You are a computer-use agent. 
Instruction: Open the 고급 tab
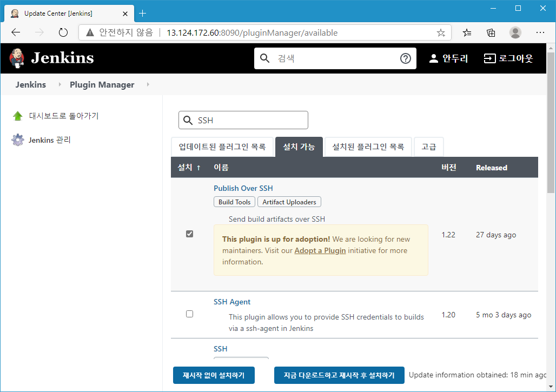coord(429,147)
